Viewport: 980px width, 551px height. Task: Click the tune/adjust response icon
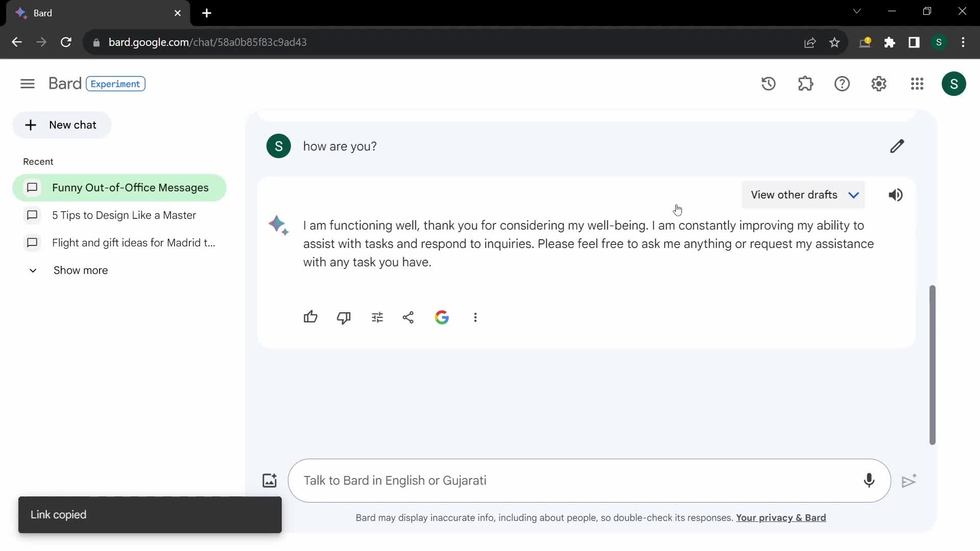coord(376,317)
